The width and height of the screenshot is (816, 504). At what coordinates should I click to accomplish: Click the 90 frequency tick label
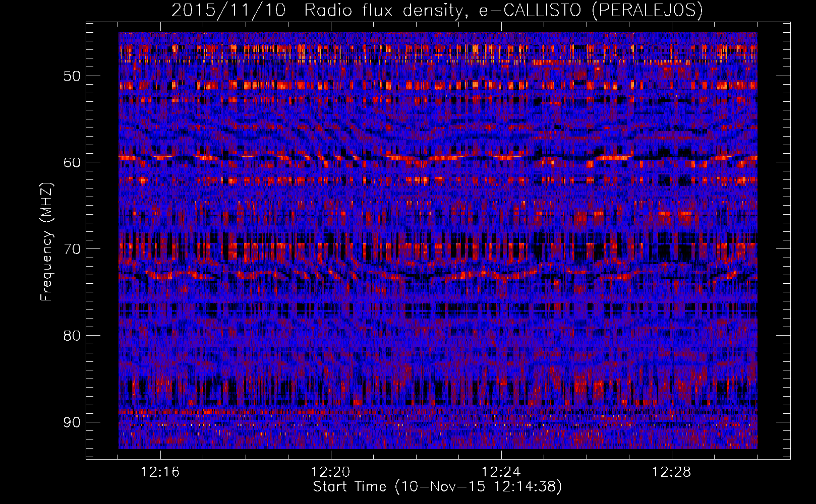point(72,422)
